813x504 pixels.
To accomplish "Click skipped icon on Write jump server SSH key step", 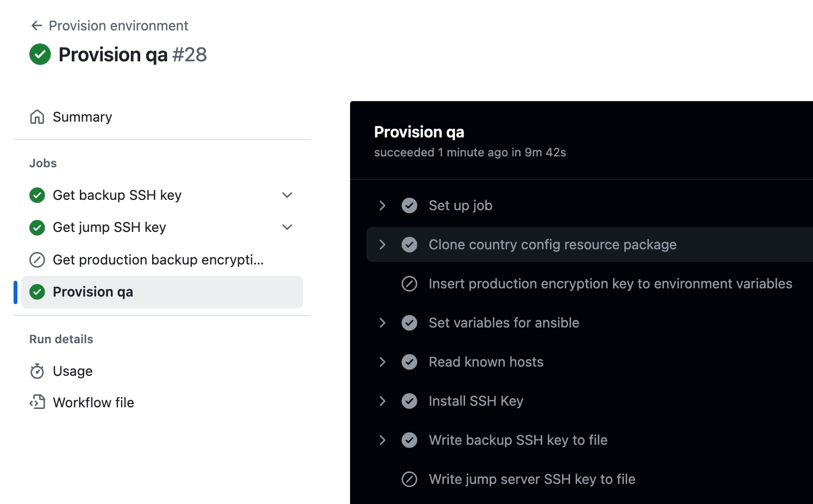I will click(x=409, y=479).
